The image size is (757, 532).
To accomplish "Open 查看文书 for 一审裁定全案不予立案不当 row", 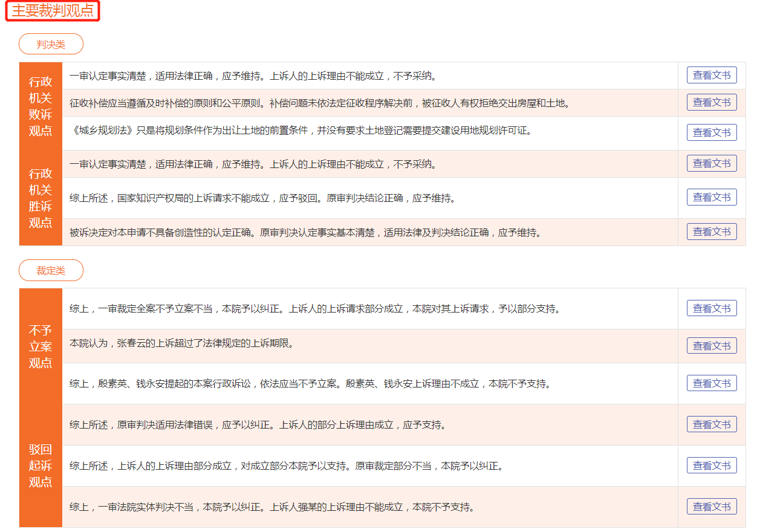I will 712,308.
